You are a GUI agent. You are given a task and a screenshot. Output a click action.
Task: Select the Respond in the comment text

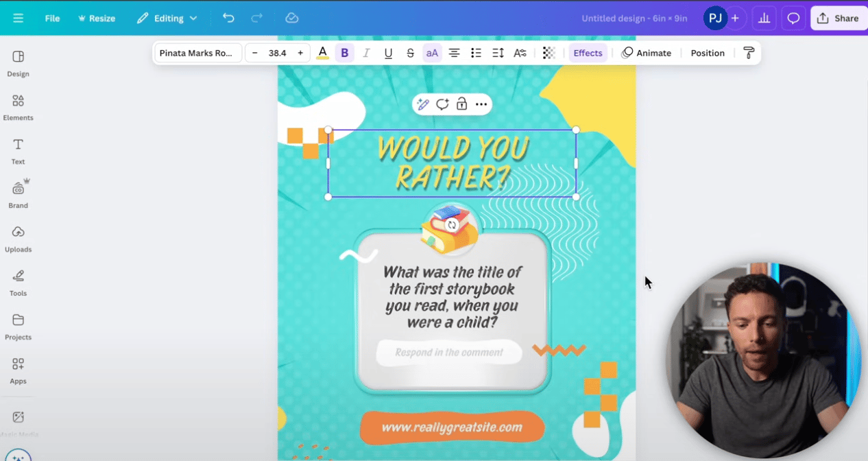click(x=449, y=352)
